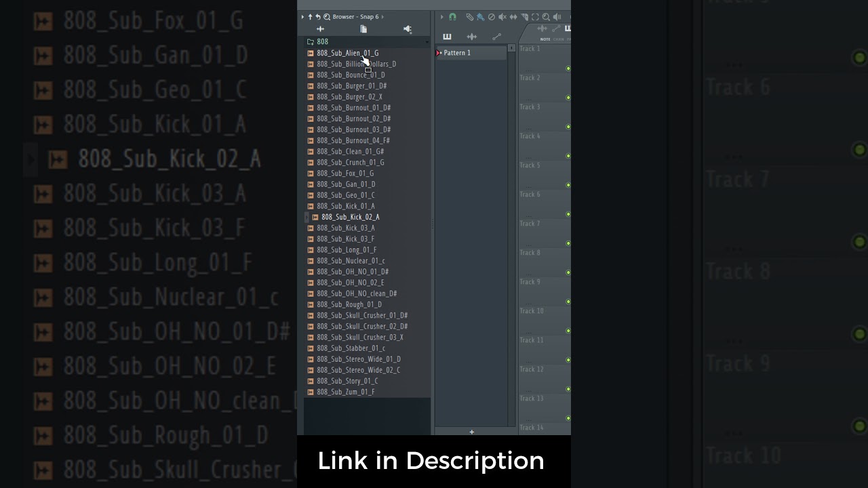Select the playlist Draw pencil tool
Viewport: 868px width, 488px height.
point(469,17)
